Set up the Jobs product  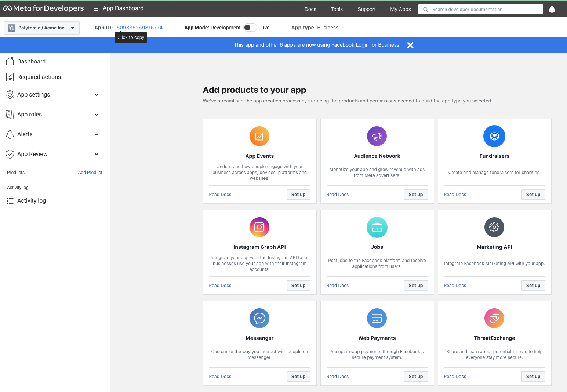(416, 286)
